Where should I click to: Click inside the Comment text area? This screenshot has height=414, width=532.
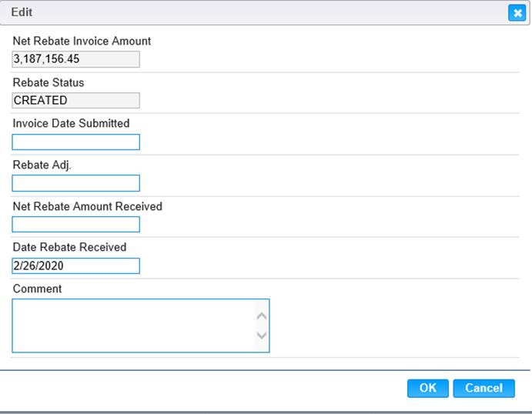133,326
